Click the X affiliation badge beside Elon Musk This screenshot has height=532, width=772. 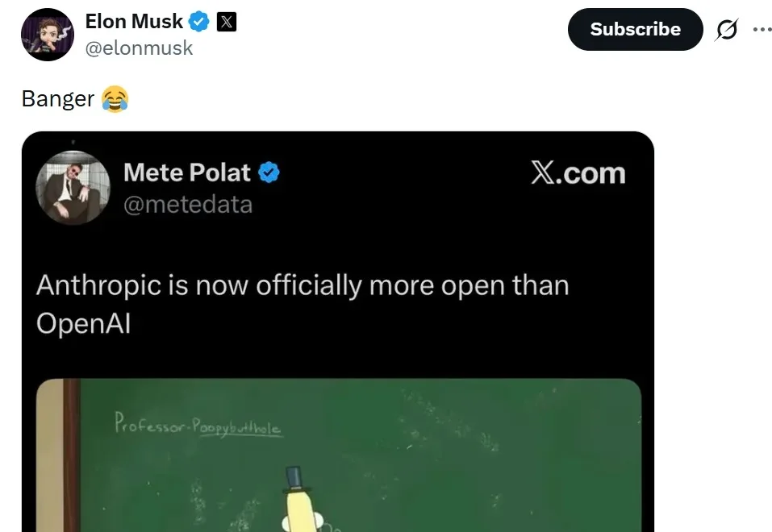click(227, 22)
